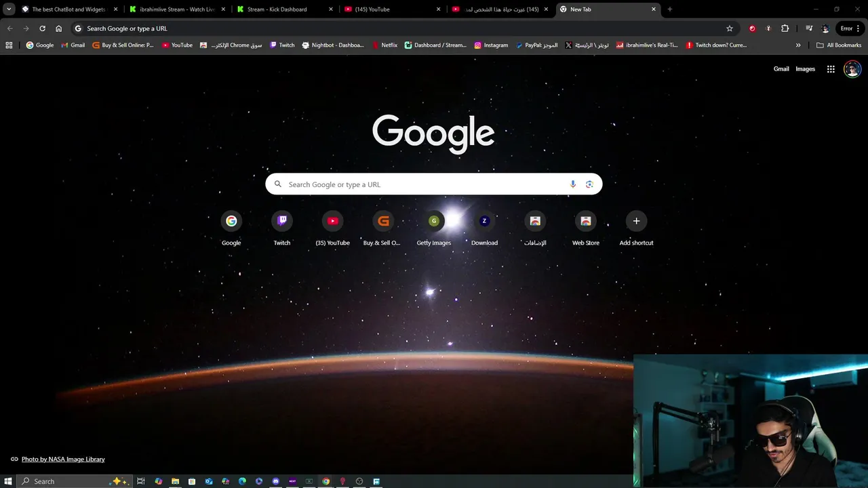Click Add shortcut plus button

(636, 221)
